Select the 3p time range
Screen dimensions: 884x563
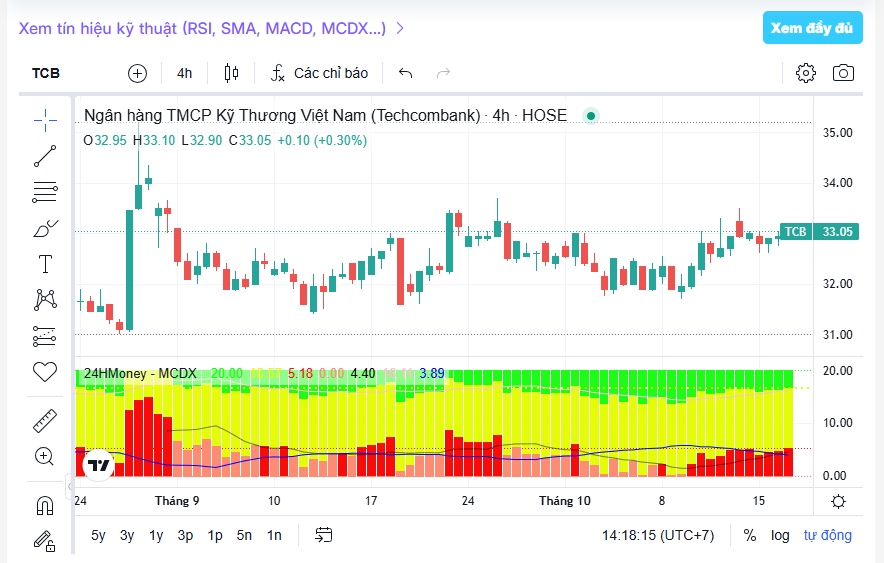(x=185, y=535)
